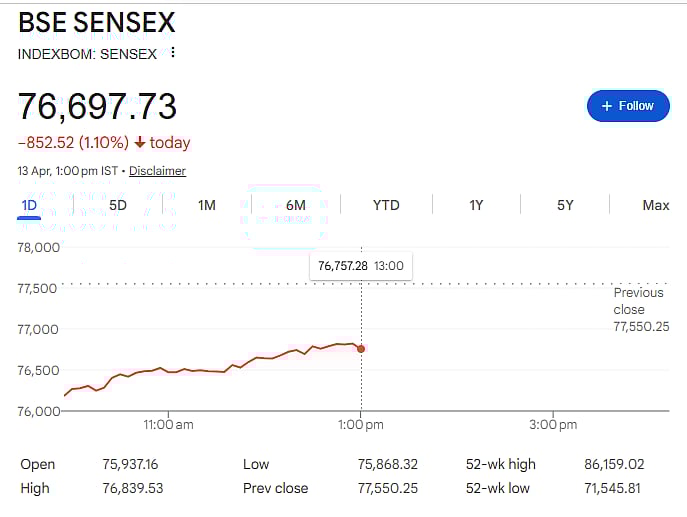The width and height of the screenshot is (687, 517).
Task: Select the YTD chart range
Action: coord(386,205)
